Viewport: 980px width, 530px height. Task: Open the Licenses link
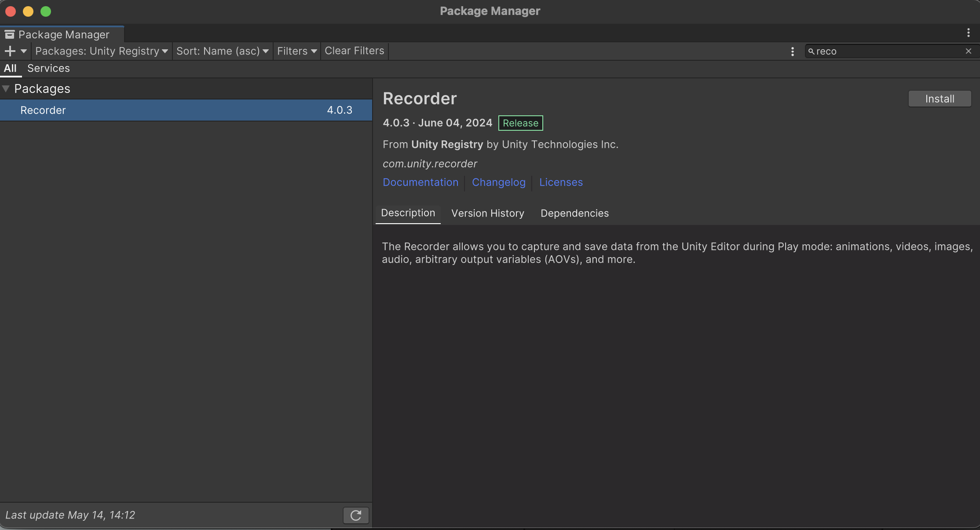[x=561, y=182]
